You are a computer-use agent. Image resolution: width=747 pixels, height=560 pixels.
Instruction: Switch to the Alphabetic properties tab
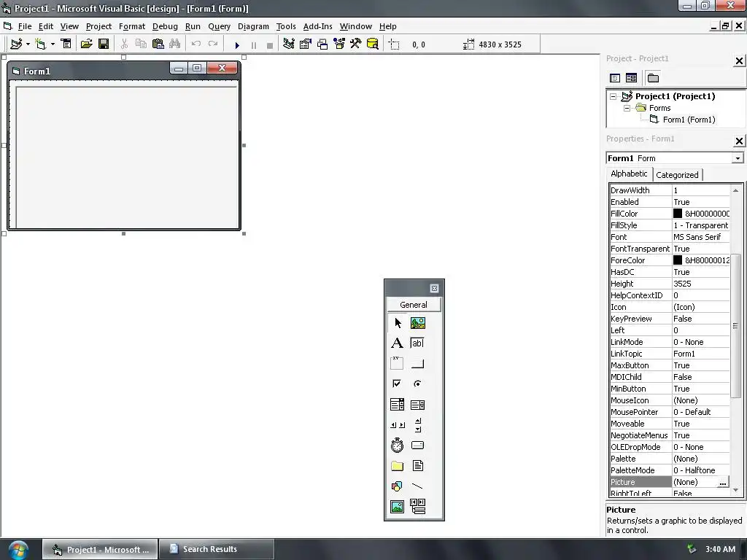(629, 174)
